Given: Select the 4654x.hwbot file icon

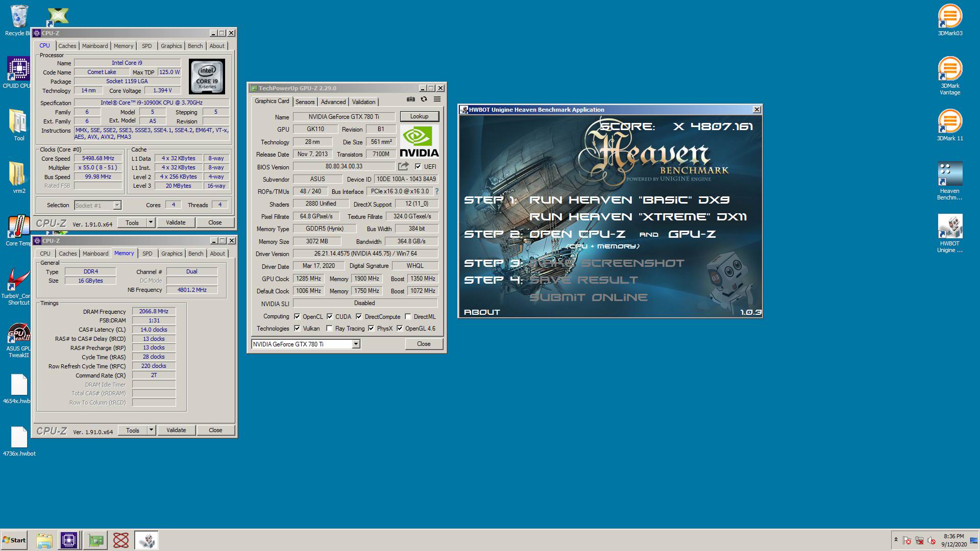Looking at the screenshot, I should point(19,389).
